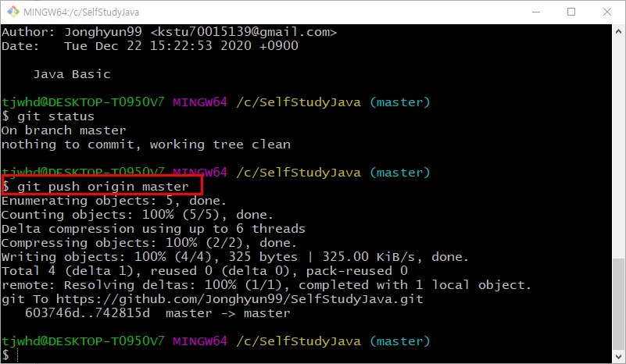Click 'Writing objects: 100% (4/4)' line
626x364 pixels.
[234, 257]
